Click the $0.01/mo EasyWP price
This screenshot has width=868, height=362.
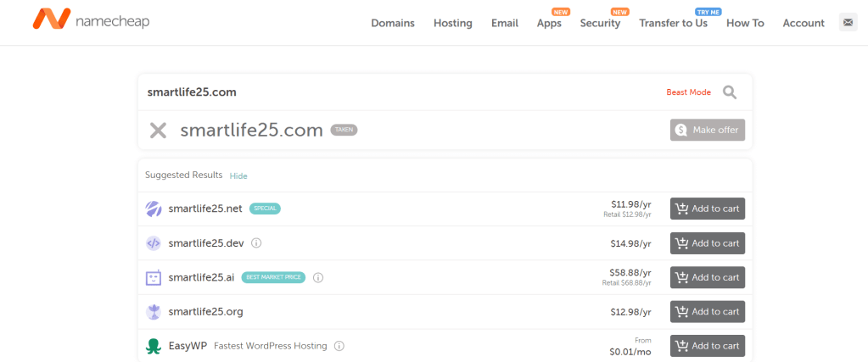click(630, 351)
